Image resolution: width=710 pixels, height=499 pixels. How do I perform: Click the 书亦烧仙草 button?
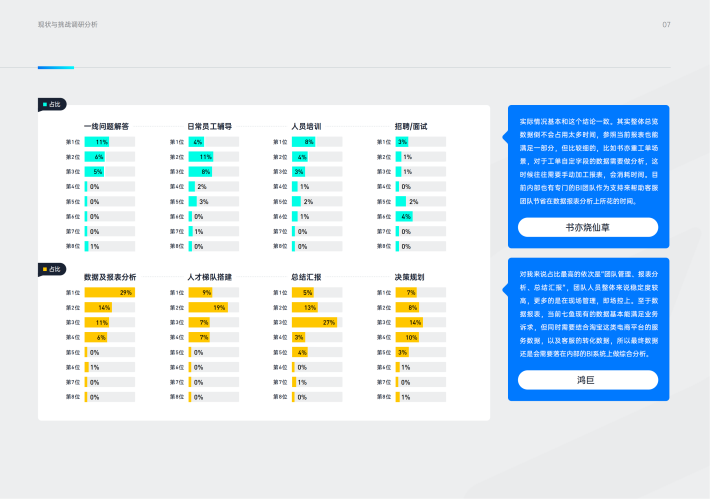tap(588, 227)
